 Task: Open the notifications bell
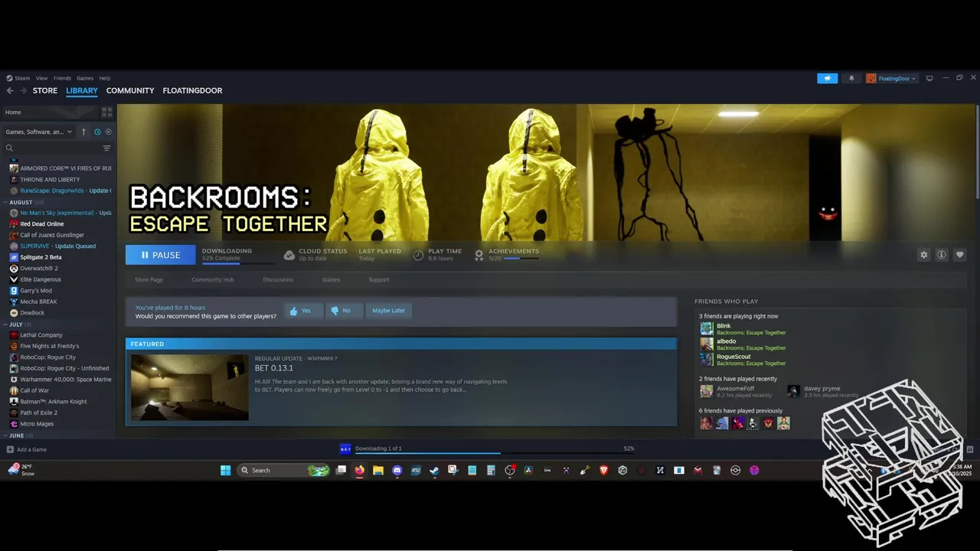click(851, 78)
